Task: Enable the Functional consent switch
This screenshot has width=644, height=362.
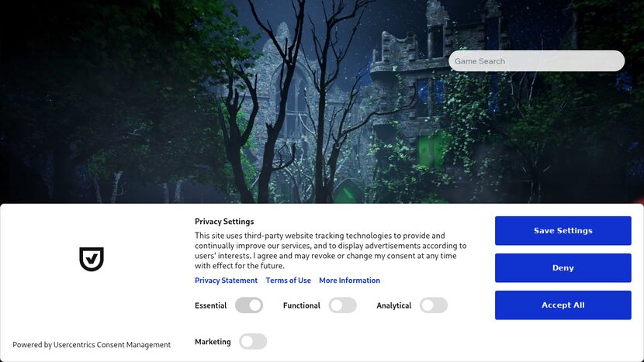Action: coord(342,305)
